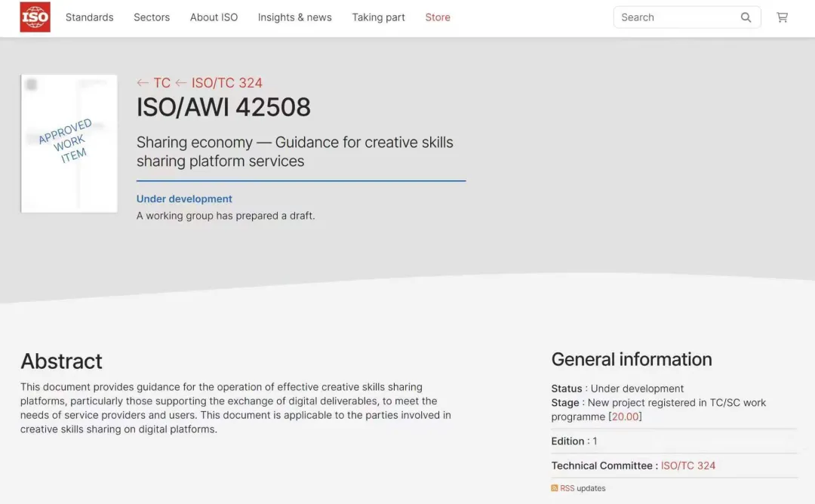This screenshot has width=815, height=504.
Task: Open the Insights & news menu
Action: 294,17
